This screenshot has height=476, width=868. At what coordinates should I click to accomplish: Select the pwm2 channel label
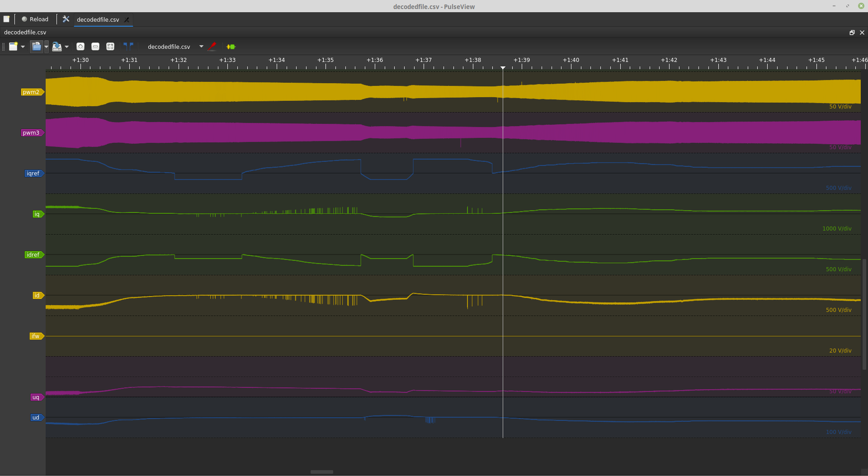[x=31, y=92]
